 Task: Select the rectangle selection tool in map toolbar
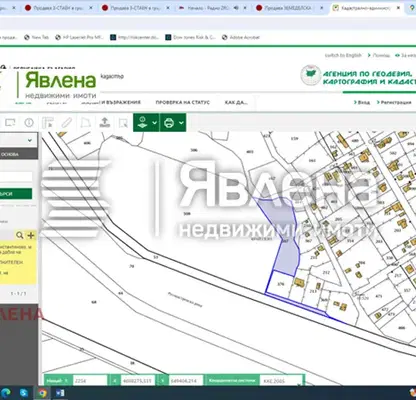point(10,123)
